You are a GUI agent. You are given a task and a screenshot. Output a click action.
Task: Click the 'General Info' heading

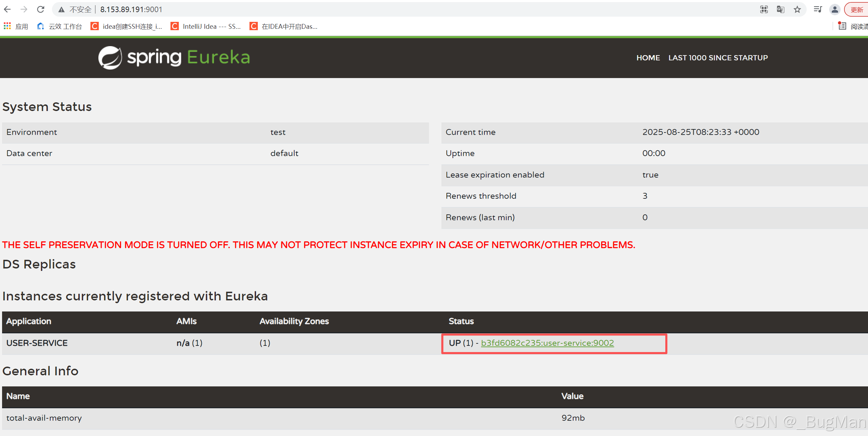click(x=41, y=371)
